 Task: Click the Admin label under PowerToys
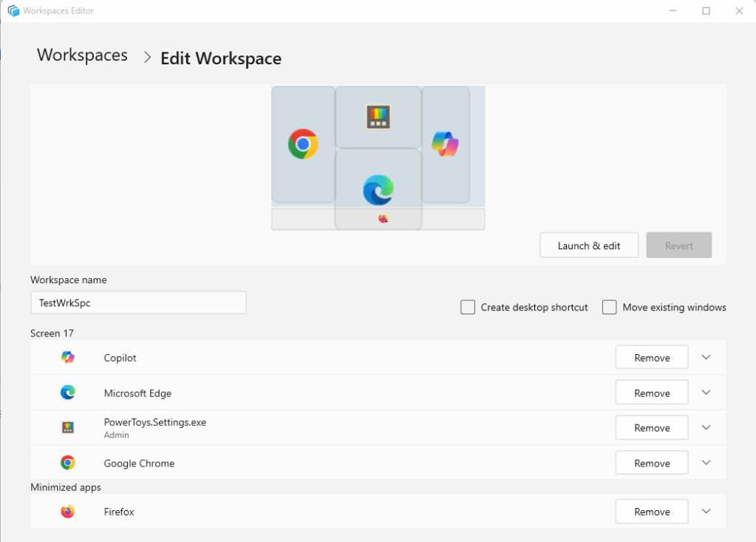point(117,435)
